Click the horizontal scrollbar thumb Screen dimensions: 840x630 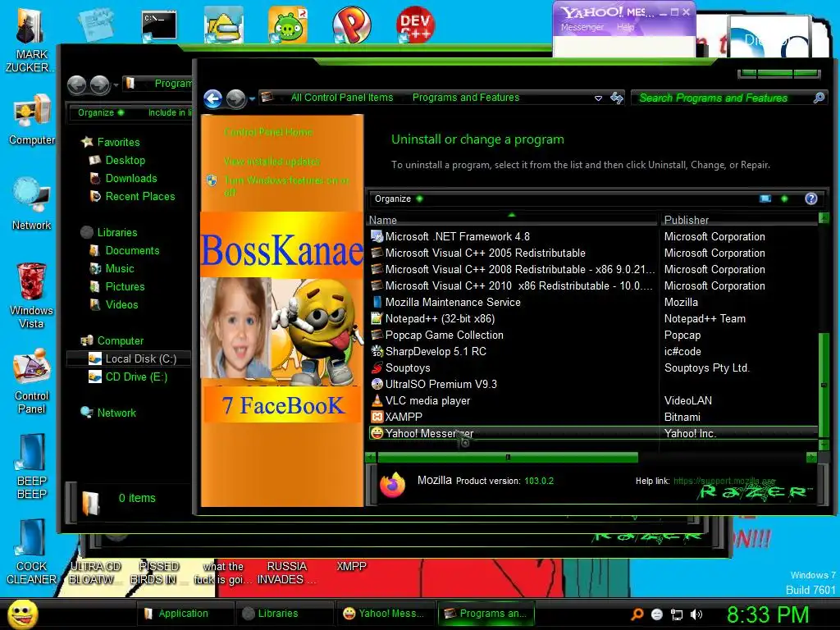pyautogui.click(x=507, y=458)
